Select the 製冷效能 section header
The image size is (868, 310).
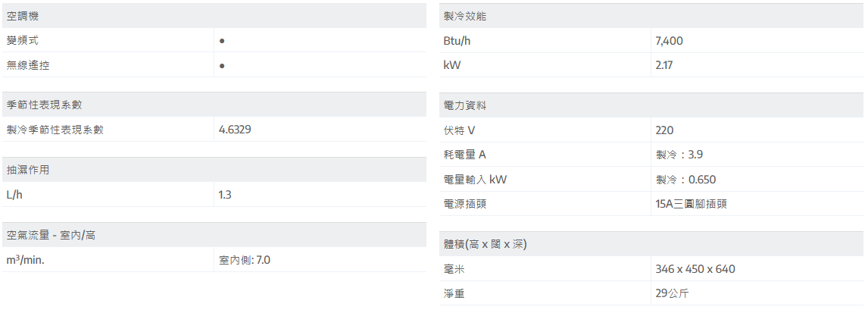465,16
